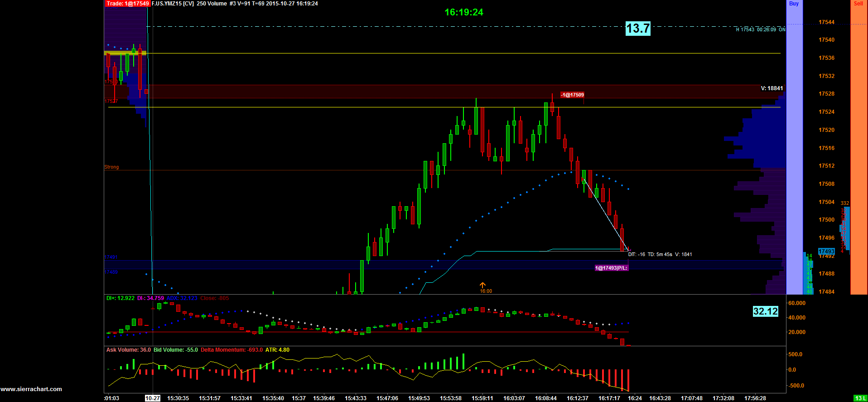
Task: Click the 17528 price on the scale
Action: point(826,94)
